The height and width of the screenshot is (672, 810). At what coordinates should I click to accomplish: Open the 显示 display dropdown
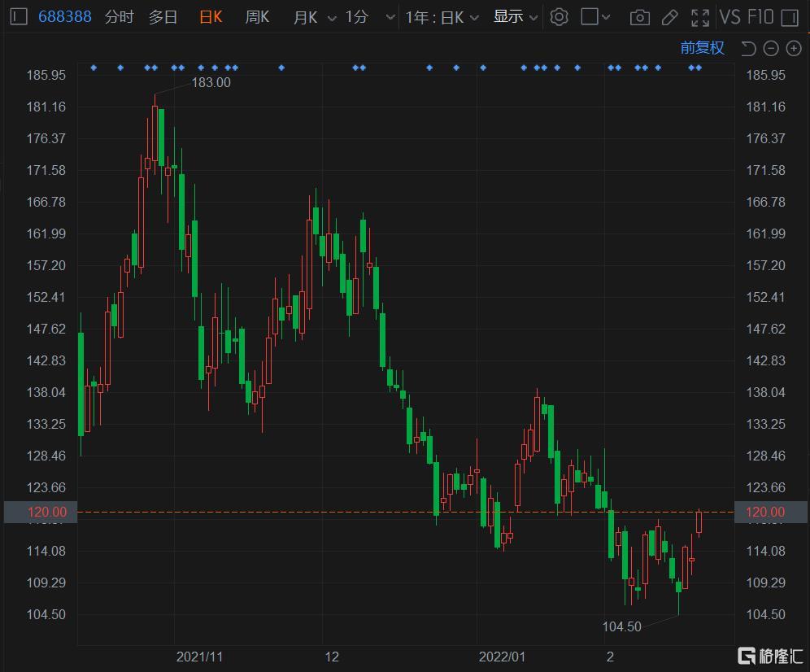click(516, 17)
